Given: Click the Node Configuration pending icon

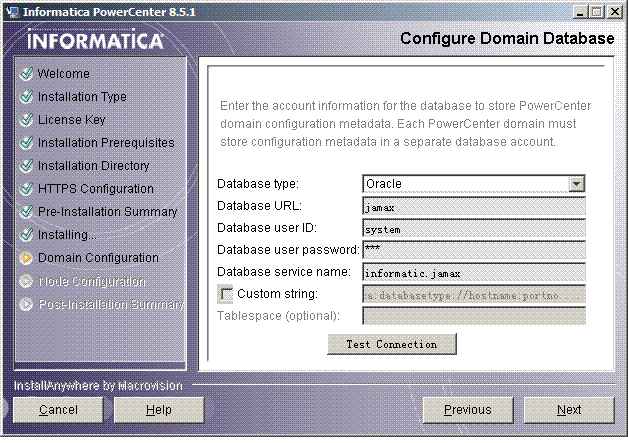Looking at the screenshot, I should tap(26, 281).
